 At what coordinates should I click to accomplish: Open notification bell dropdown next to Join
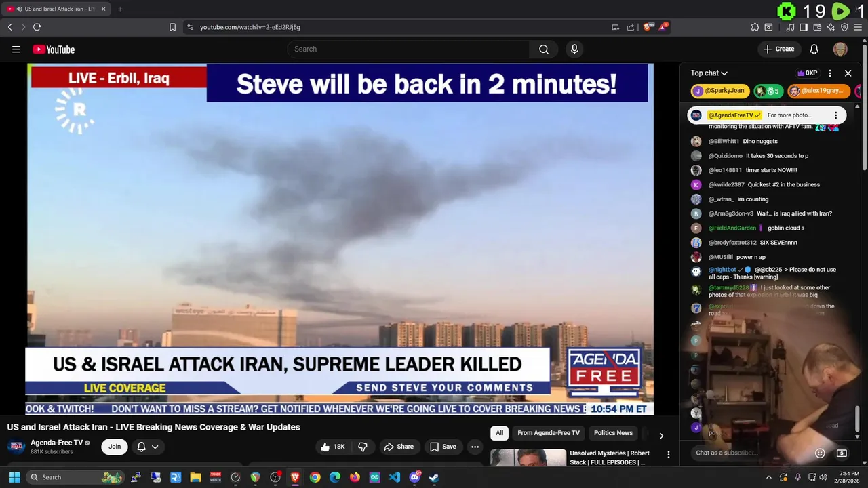pyautogui.click(x=147, y=447)
